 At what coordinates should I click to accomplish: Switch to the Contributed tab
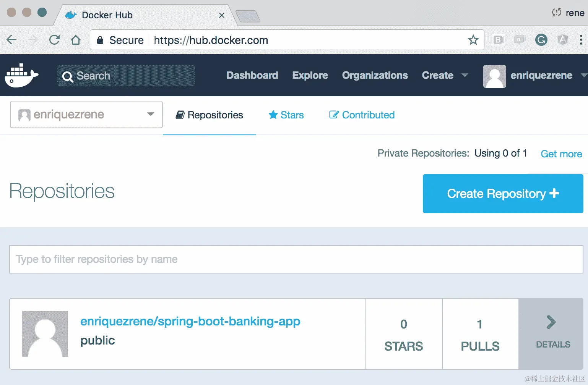tap(362, 115)
